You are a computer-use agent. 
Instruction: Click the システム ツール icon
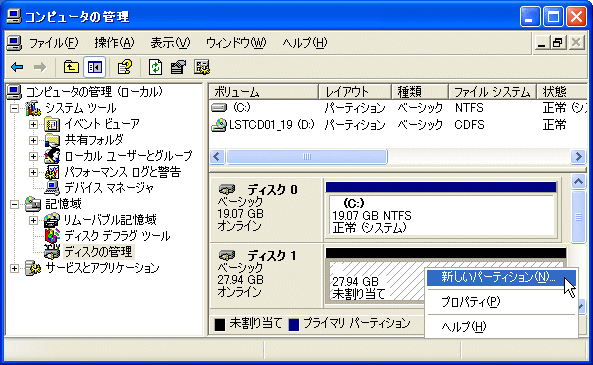point(33,108)
